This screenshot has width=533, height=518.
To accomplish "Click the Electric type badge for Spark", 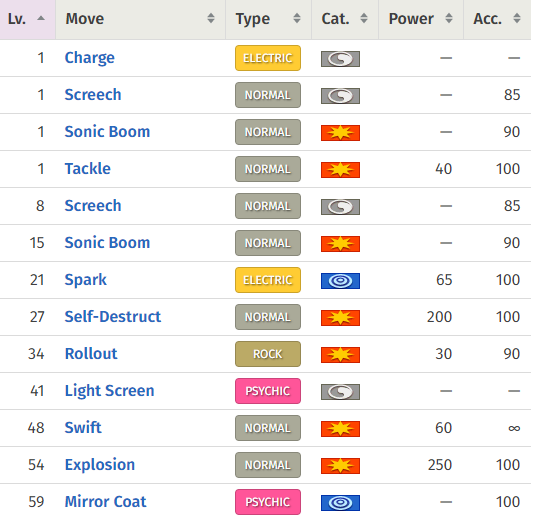I will (268, 280).
